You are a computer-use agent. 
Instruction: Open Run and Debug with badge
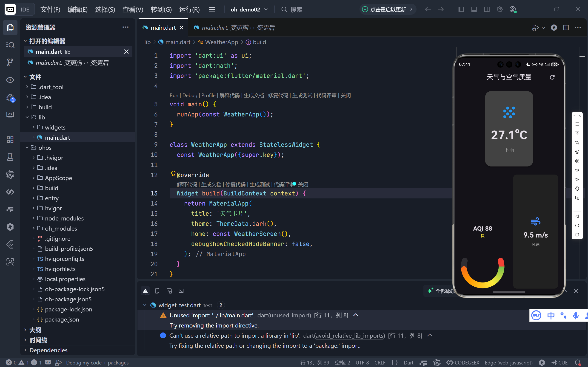point(10,98)
